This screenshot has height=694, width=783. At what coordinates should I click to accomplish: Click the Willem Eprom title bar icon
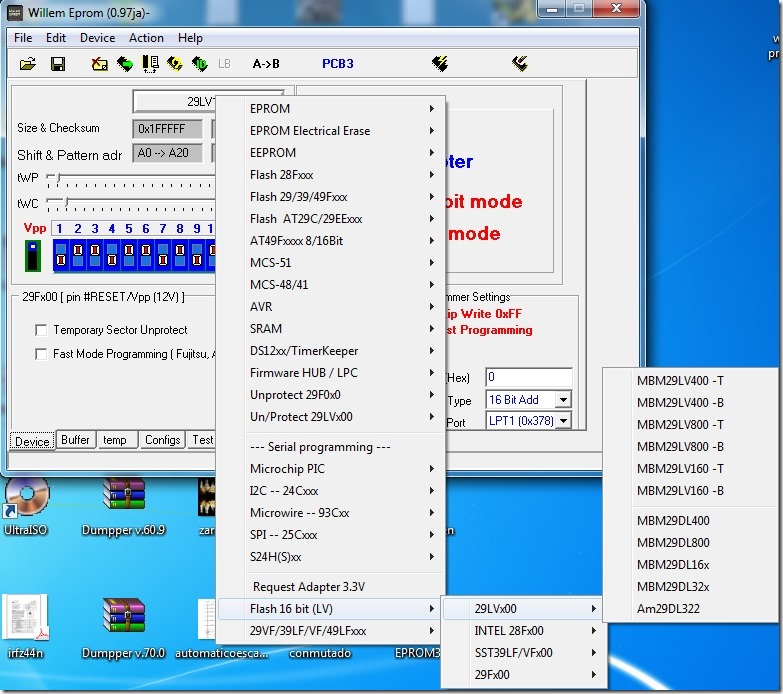[x=15, y=12]
